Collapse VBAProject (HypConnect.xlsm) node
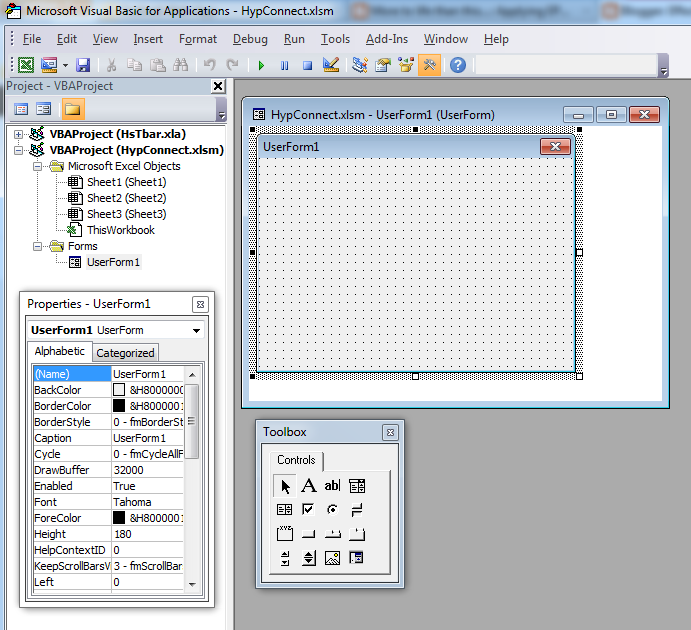The width and height of the screenshot is (691, 630). pyautogui.click(x=19, y=150)
